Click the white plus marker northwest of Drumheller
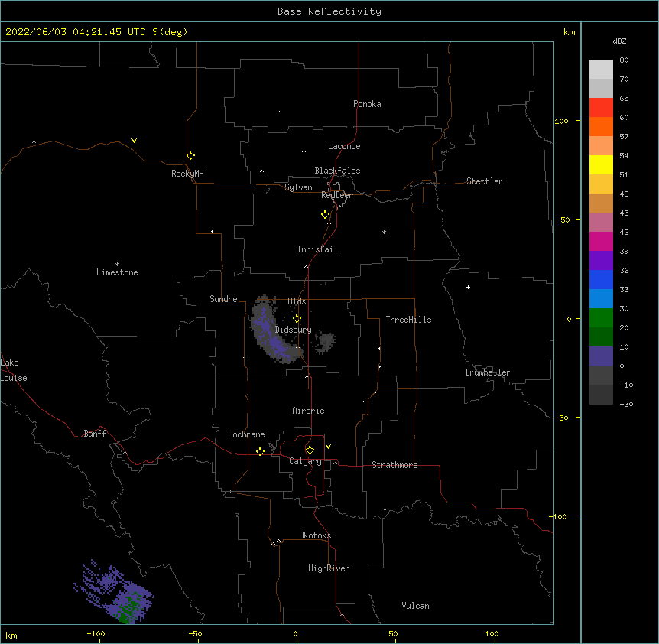Viewport: 659px width, 644px height. tap(468, 287)
